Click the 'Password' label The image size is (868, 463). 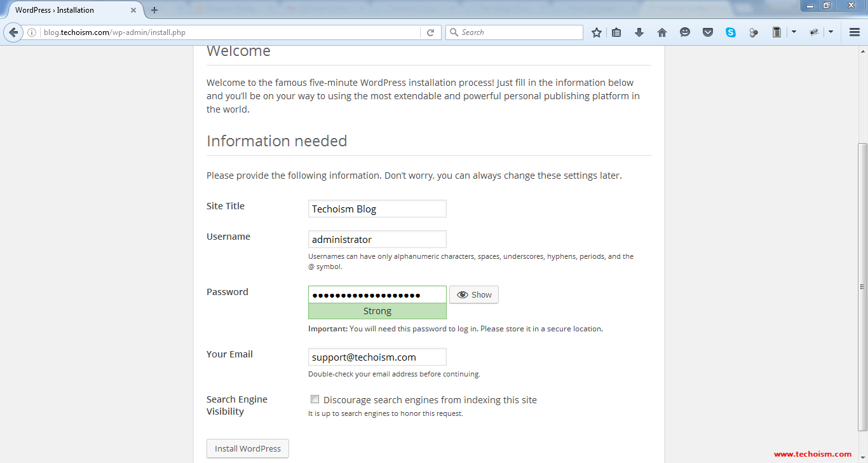click(227, 292)
